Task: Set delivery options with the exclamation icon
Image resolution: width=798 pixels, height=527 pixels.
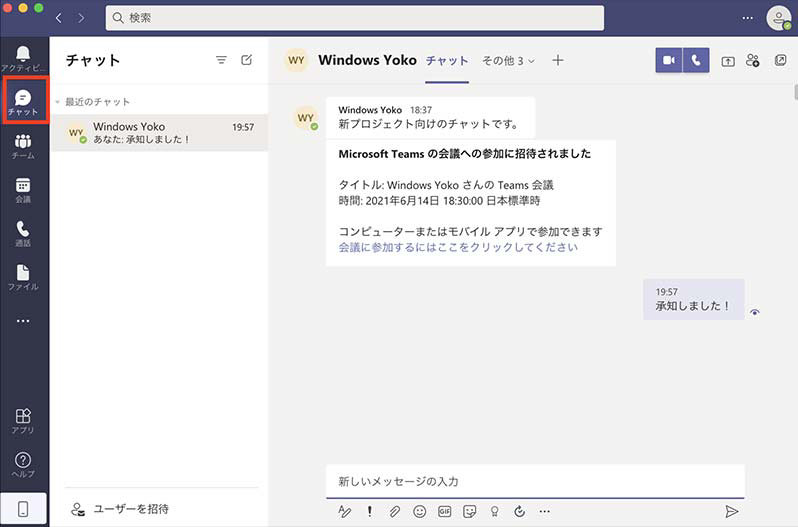Action: point(369,511)
